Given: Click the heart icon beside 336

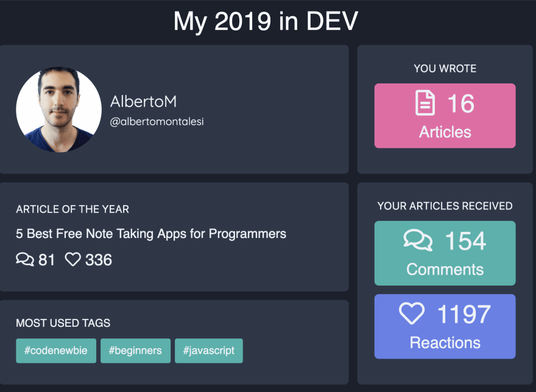Looking at the screenshot, I should [x=73, y=259].
